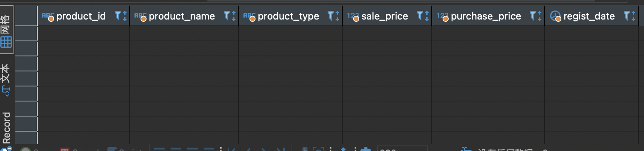Open filter for product_name column
The width and height of the screenshot is (644, 151).
tap(227, 16)
